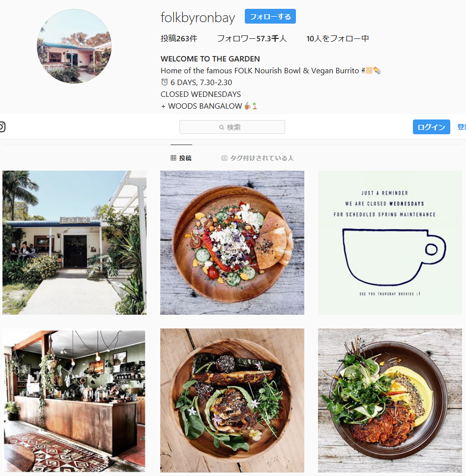Image resolution: width=466 pixels, height=476 pixels.
Task: Open the FOLK cafe entrance photo
Action: click(x=74, y=242)
